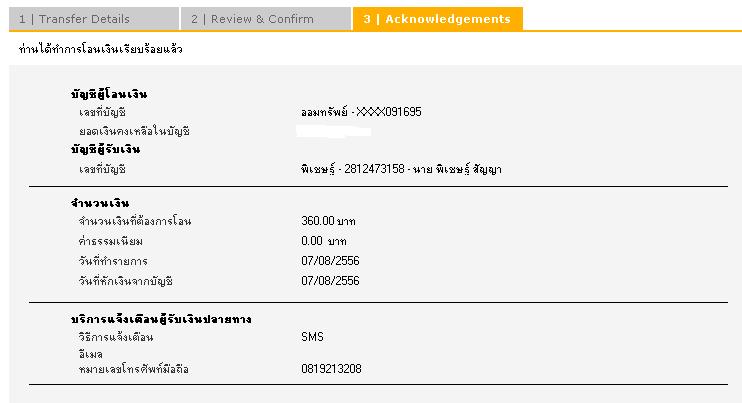Open the Review & Confirm tab

pos(265,19)
